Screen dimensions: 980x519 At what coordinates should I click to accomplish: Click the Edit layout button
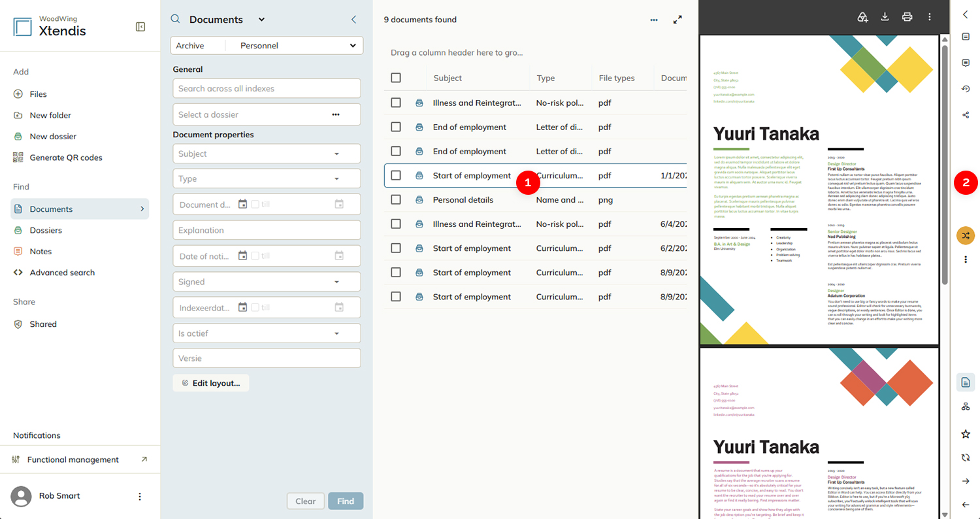coord(211,383)
